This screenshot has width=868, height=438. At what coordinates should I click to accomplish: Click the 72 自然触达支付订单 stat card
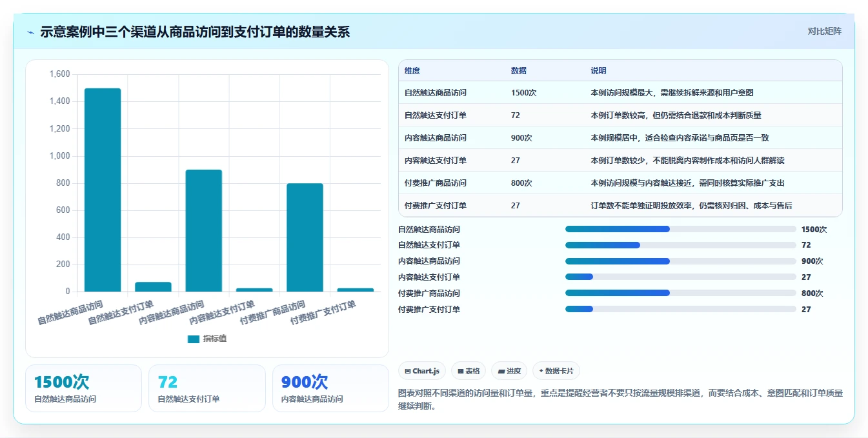pos(207,388)
